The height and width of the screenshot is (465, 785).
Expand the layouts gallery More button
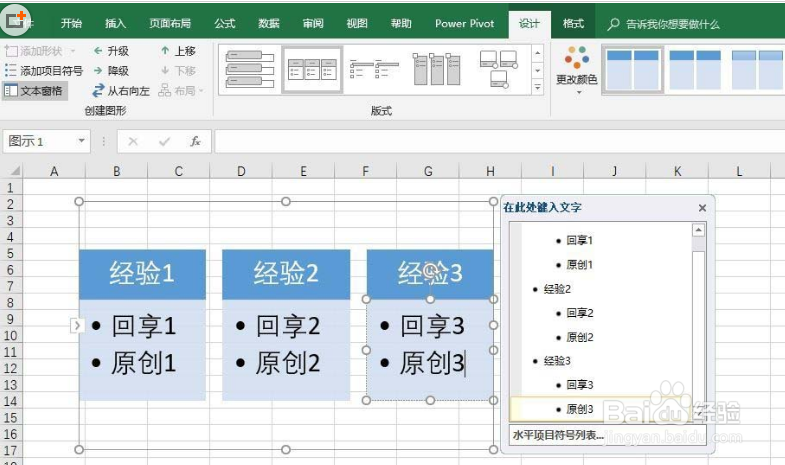(x=538, y=87)
